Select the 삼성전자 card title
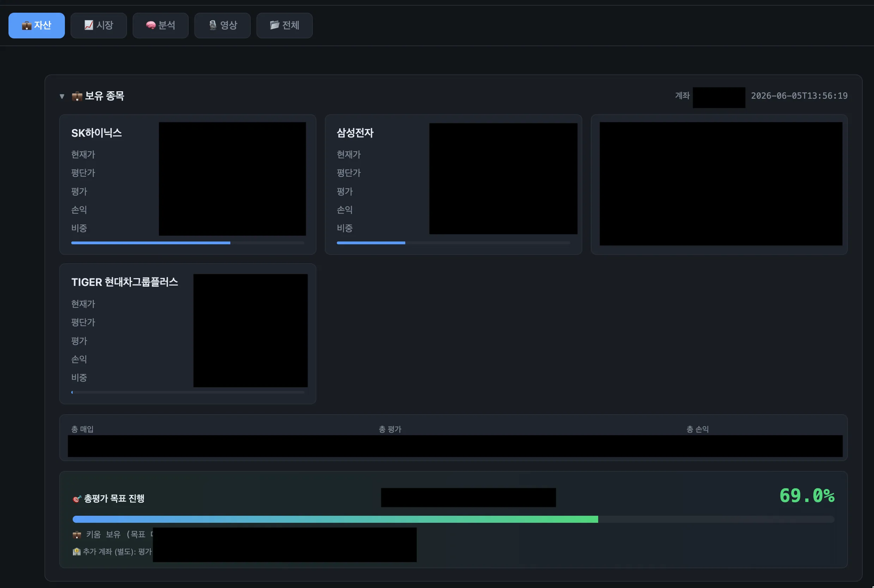 click(x=355, y=133)
